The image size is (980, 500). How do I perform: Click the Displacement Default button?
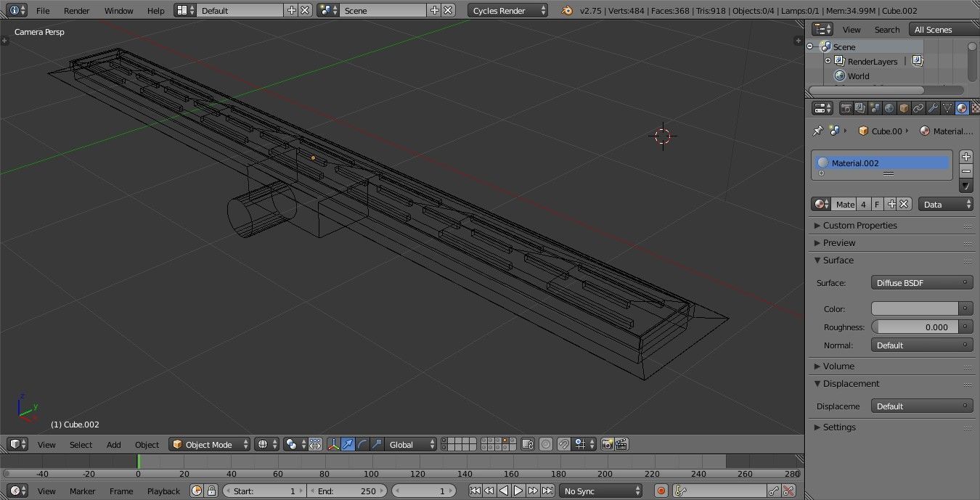point(922,406)
